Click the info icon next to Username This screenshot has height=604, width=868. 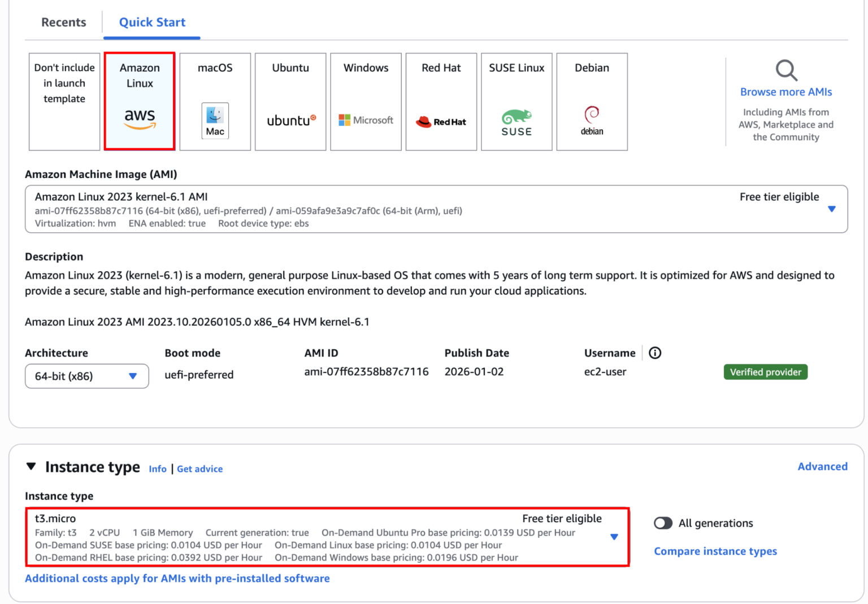tap(655, 353)
